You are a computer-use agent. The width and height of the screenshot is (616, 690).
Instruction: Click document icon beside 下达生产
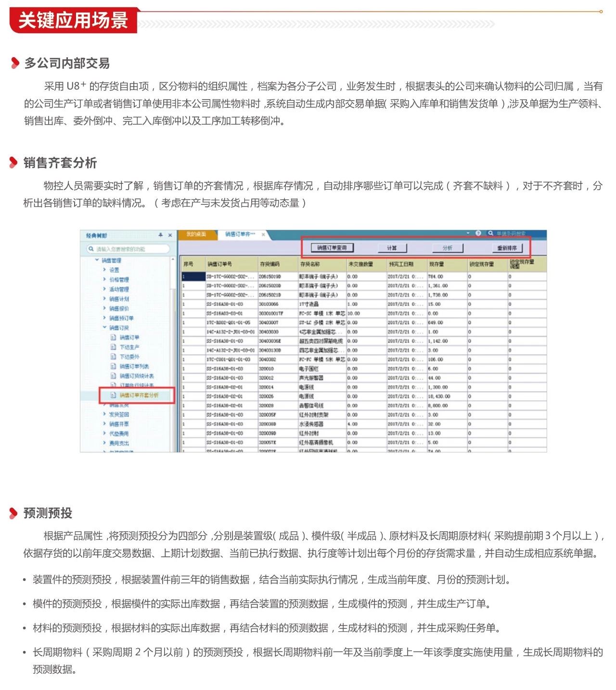pos(114,347)
